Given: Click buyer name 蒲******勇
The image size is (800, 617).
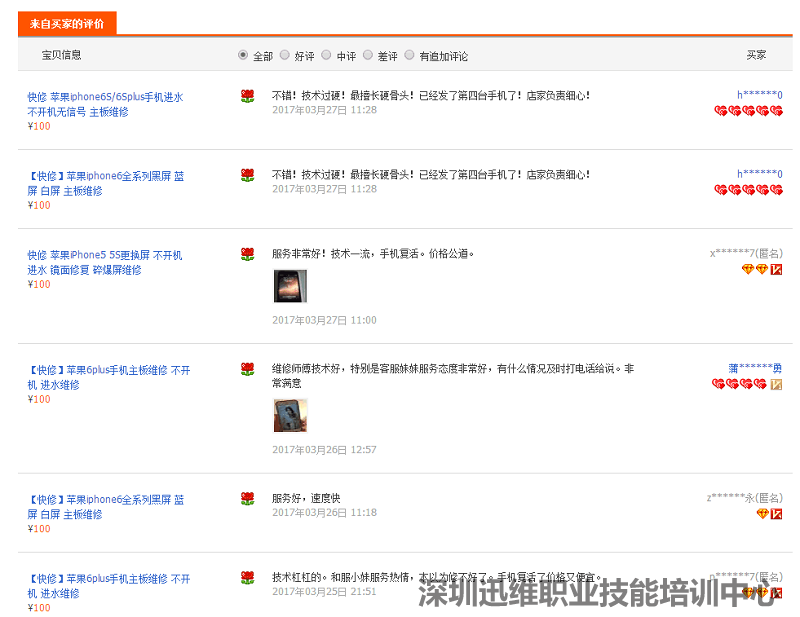Looking at the screenshot, I should (x=755, y=368).
